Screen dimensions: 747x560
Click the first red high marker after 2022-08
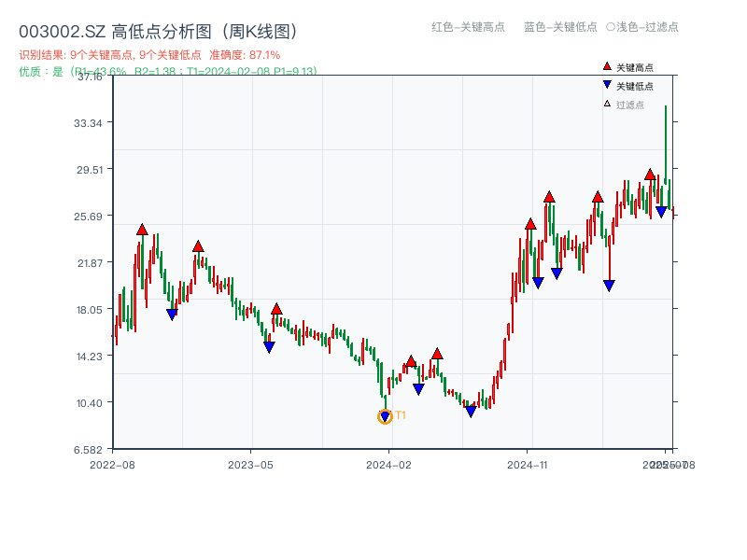(x=142, y=230)
